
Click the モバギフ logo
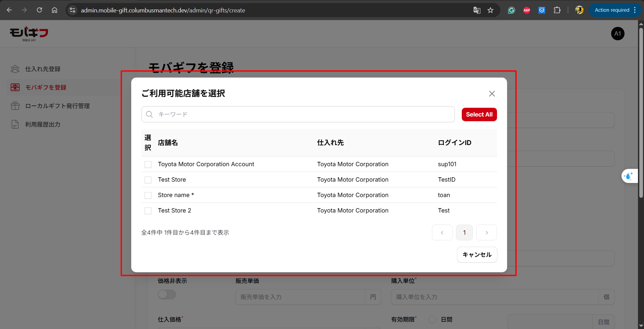tap(29, 34)
